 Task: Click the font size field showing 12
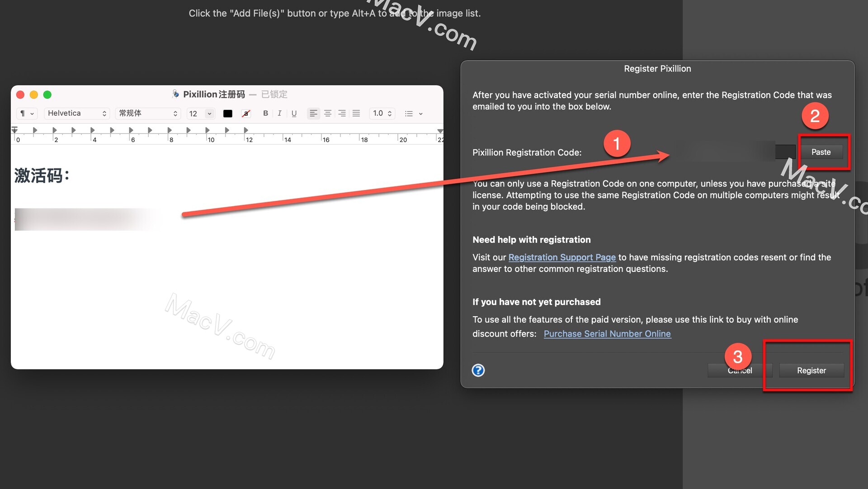coord(195,114)
